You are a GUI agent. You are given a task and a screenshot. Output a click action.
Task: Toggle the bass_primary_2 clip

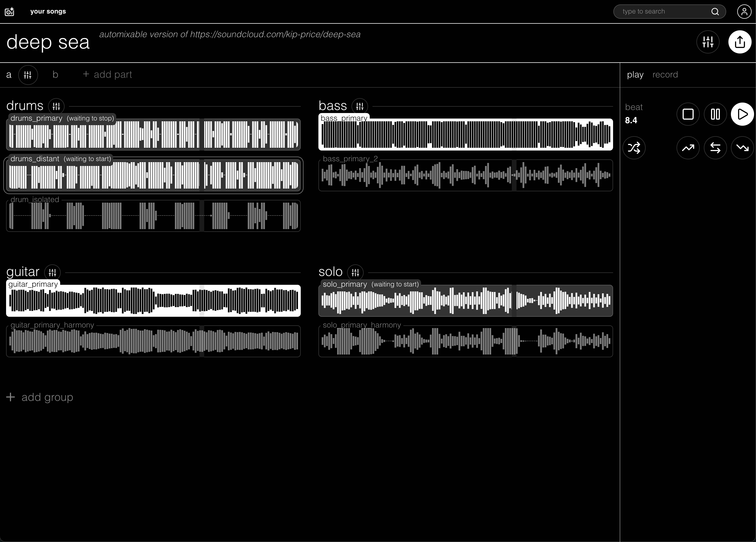click(x=465, y=175)
